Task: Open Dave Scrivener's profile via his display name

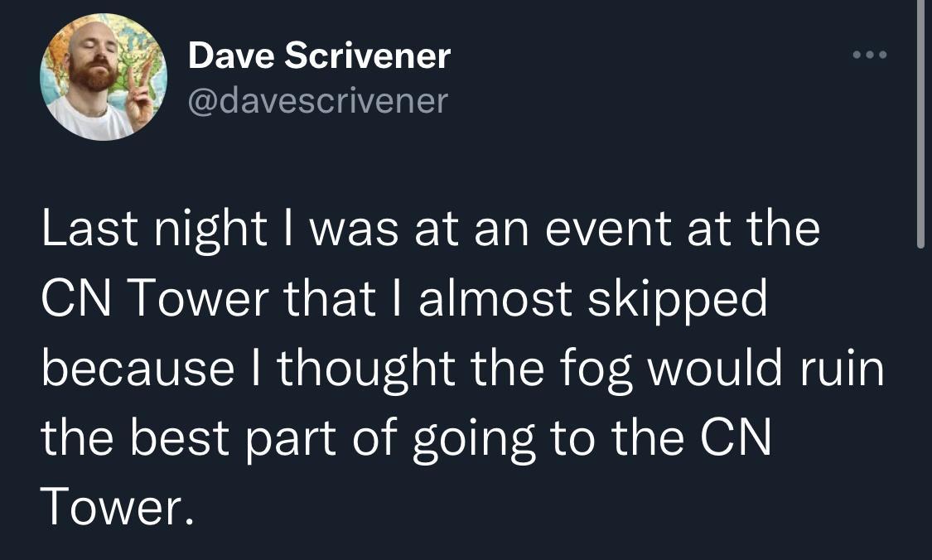Action: point(319,56)
